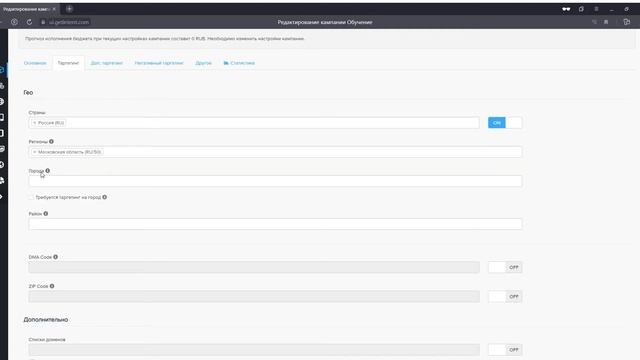Click the regions selection field
This screenshot has width=640, height=360.
tap(275, 152)
